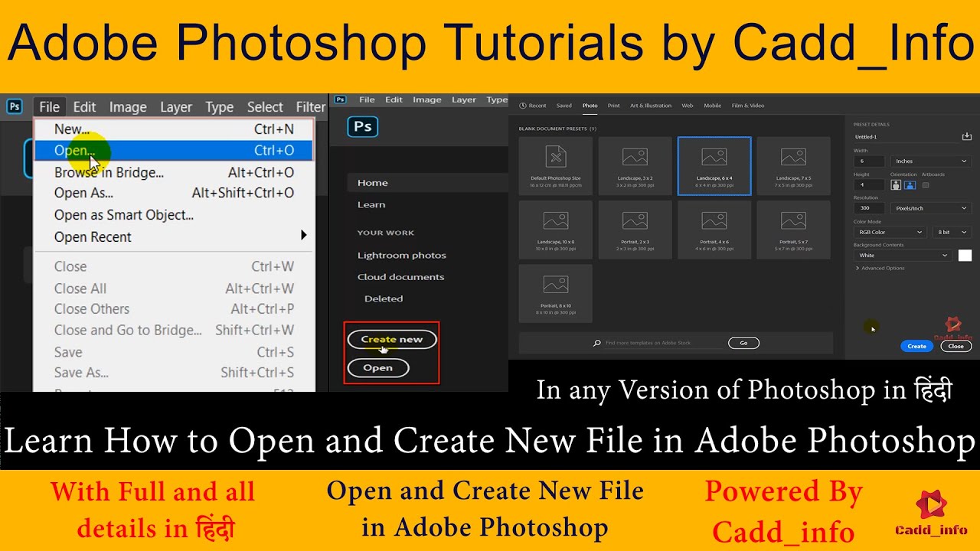
Task: Click the Layer menu in the left window
Action: point(176,106)
